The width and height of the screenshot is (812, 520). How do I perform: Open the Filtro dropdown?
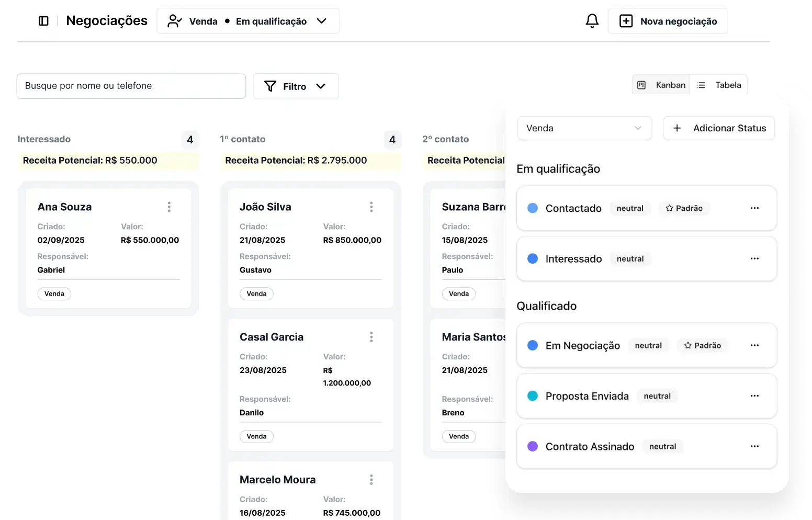(x=296, y=86)
